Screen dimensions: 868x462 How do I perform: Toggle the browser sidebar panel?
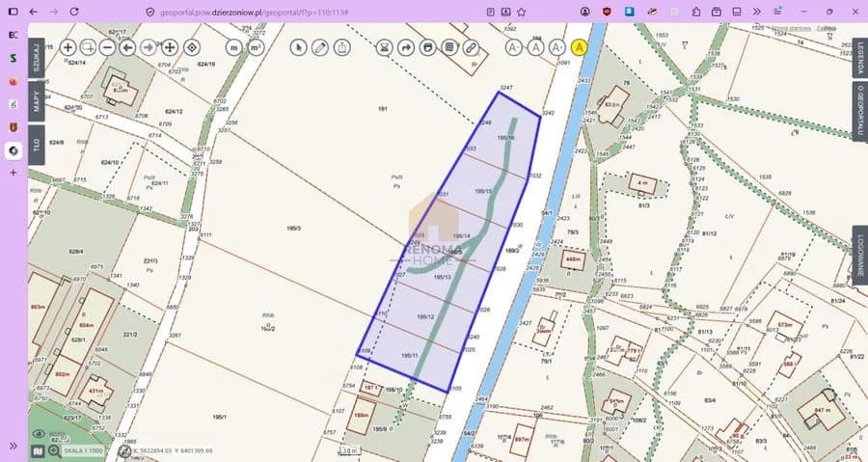pyautogui.click(x=14, y=12)
